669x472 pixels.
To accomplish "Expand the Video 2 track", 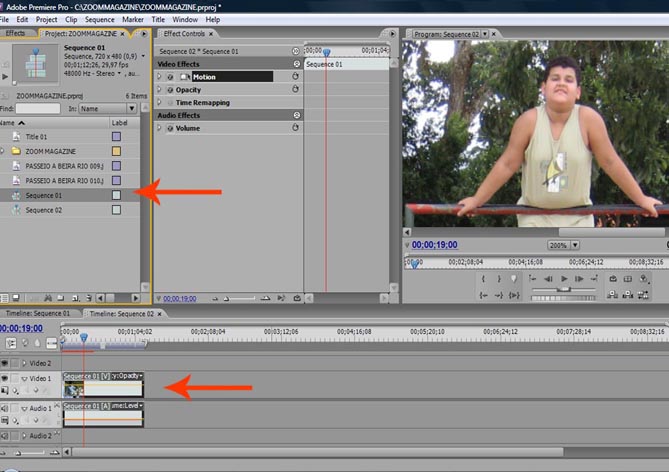I will (x=24, y=363).
